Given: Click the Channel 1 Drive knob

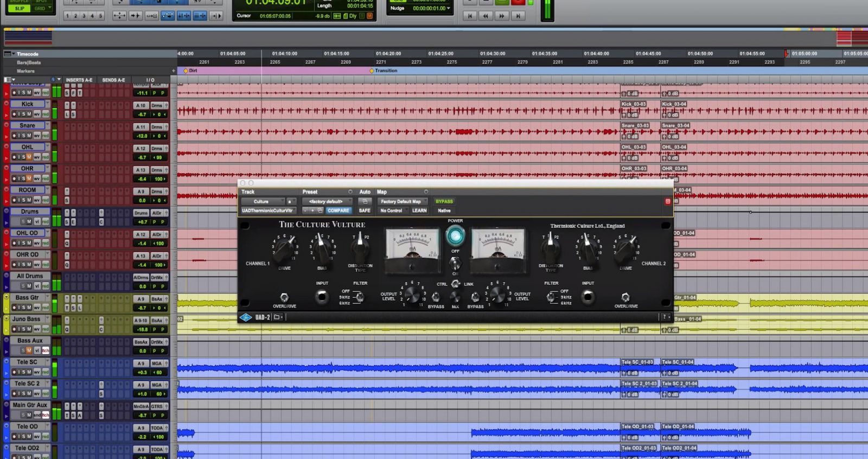Looking at the screenshot, I should 285,247.
